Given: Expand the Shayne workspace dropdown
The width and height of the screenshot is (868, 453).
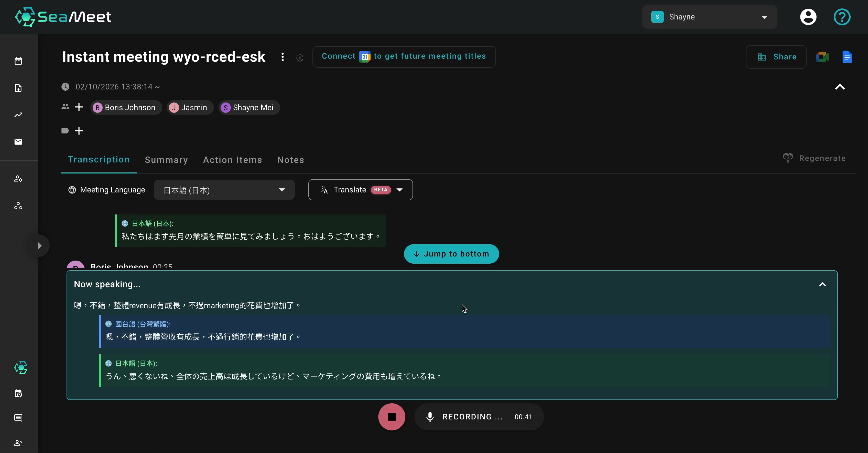Looking at the screenshot, I should pyautogui.click(x=764, y=17).
